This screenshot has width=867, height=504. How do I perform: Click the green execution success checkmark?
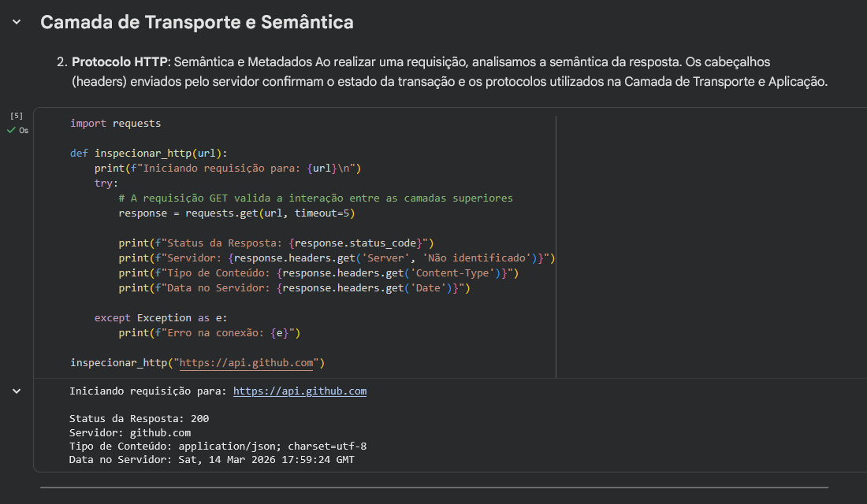[x=11, y=131]
